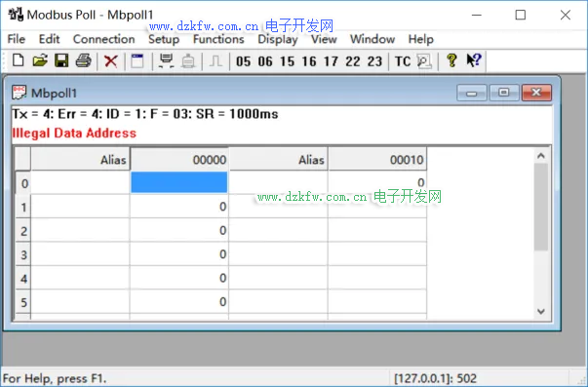Click the scrollbar up arrow
588x387 pixels.
tap(541, 156)
